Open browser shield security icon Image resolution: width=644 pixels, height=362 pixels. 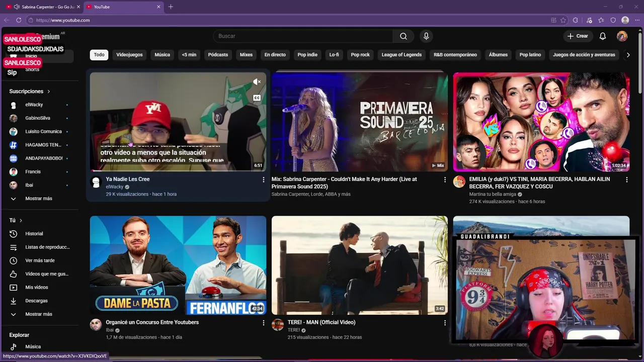tap(613, 20)
